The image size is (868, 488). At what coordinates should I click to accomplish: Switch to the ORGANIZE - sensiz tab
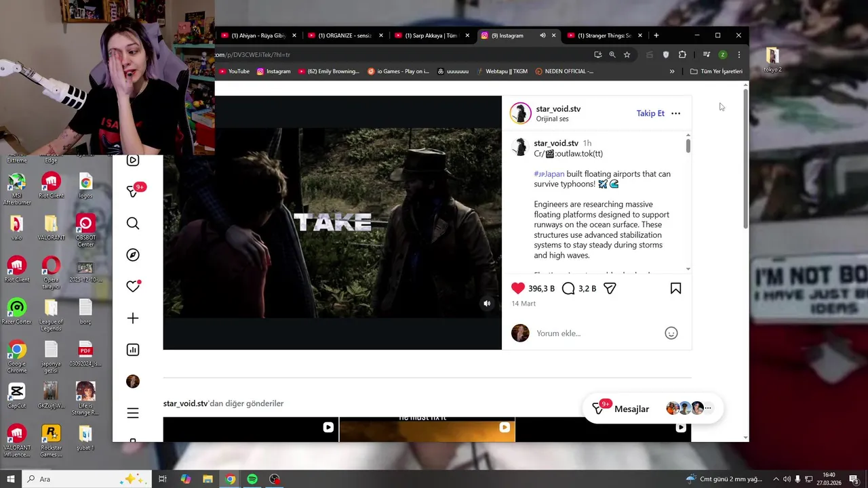pos(344,35)
